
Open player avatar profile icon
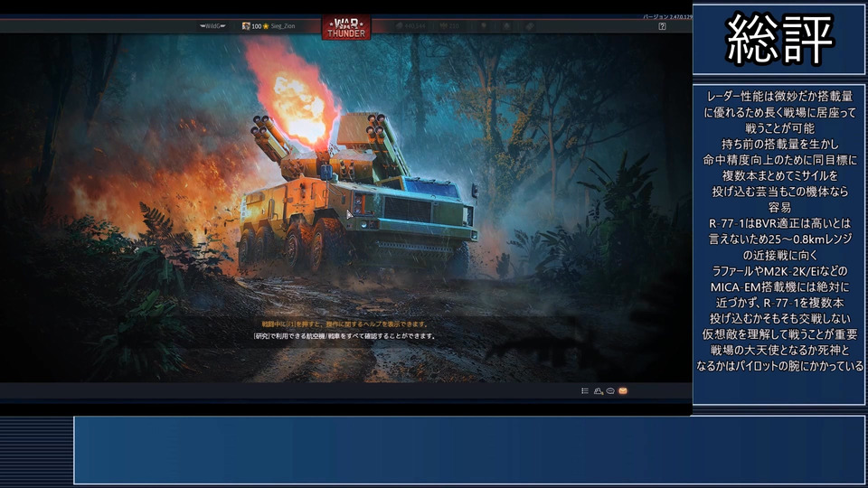coord(246,26)
